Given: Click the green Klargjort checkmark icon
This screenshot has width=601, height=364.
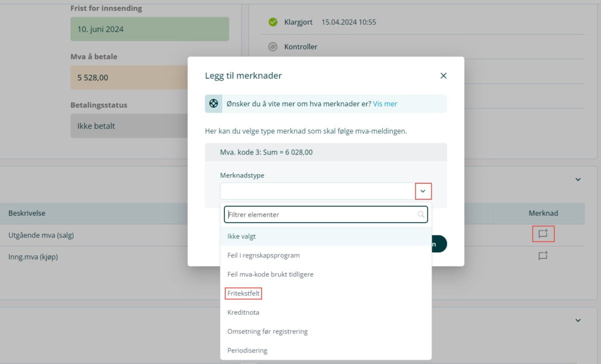Looking at the screenshot, I should point(273,22).
